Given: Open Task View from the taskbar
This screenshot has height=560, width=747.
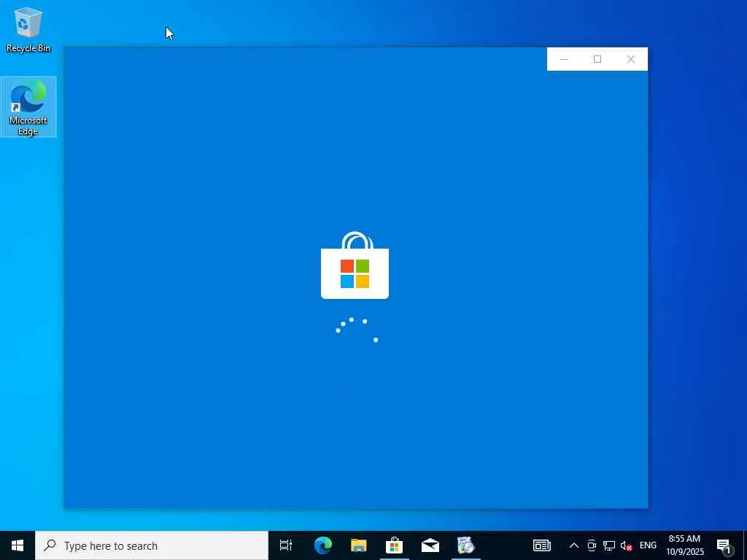Looking at the screenshot, I should click(286, 545).
